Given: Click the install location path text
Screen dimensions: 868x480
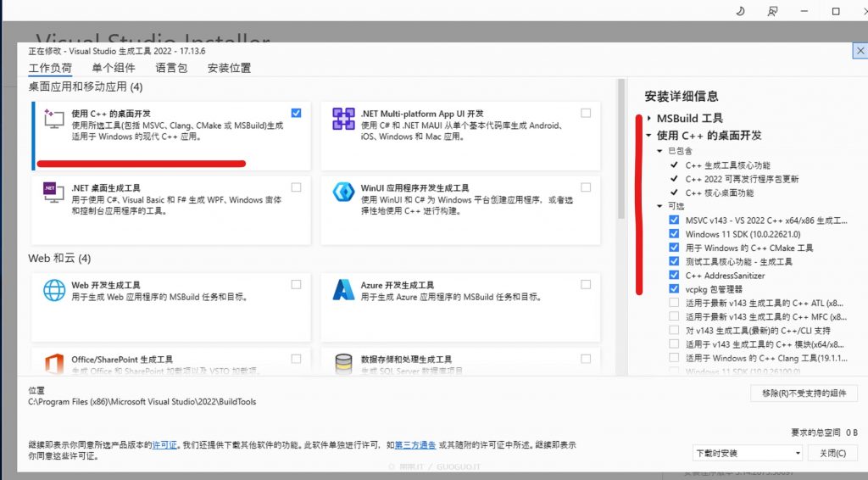Looking at the screenshot, I should coord(142,401).
